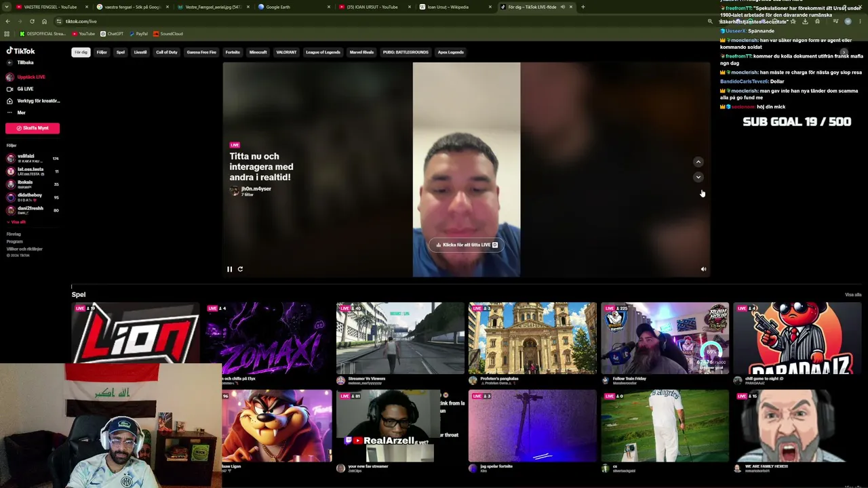Open the ChatGPT bookmark

(x=112, y=34)
